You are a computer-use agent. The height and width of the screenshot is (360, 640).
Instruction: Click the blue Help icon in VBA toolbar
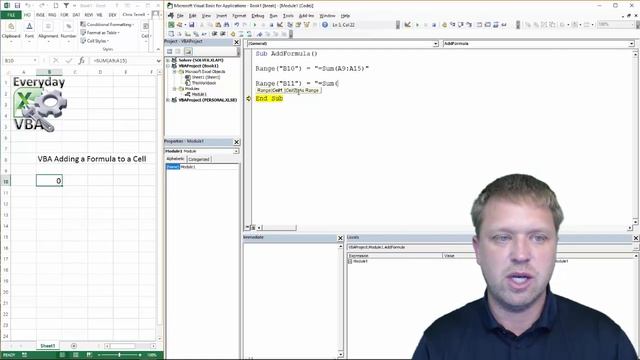tap(325, 25)
